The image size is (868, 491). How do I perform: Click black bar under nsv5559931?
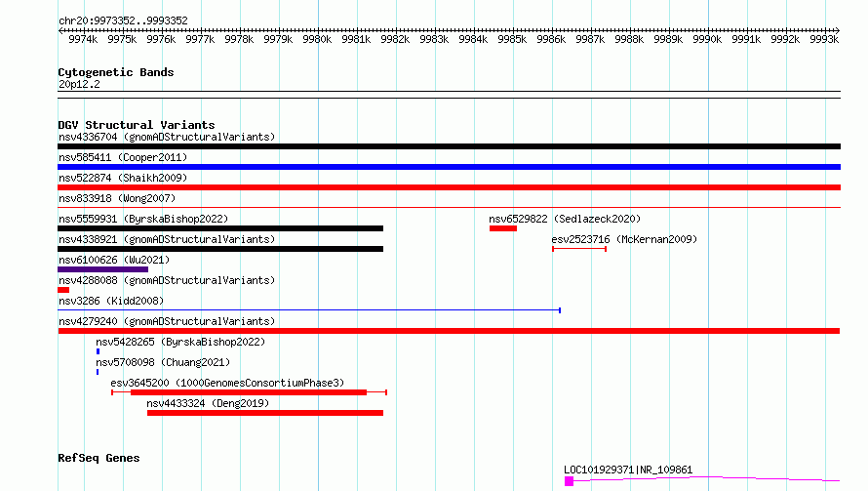click(x=220, y=228)
